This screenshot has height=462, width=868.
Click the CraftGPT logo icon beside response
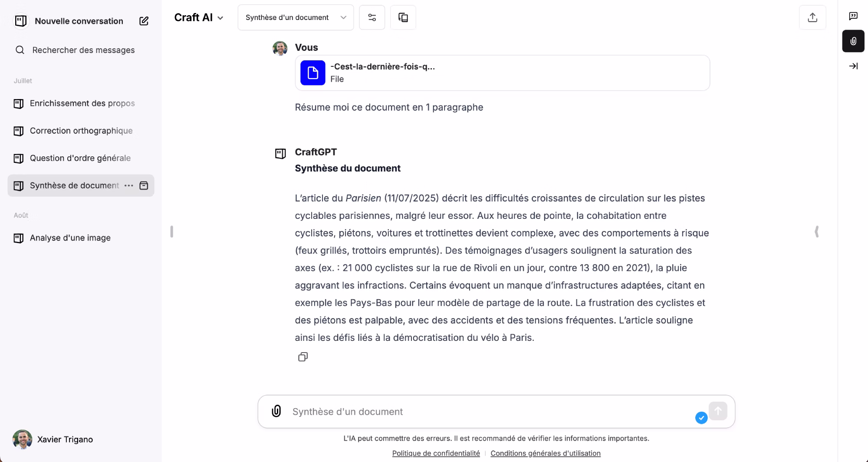click(280, 153)
